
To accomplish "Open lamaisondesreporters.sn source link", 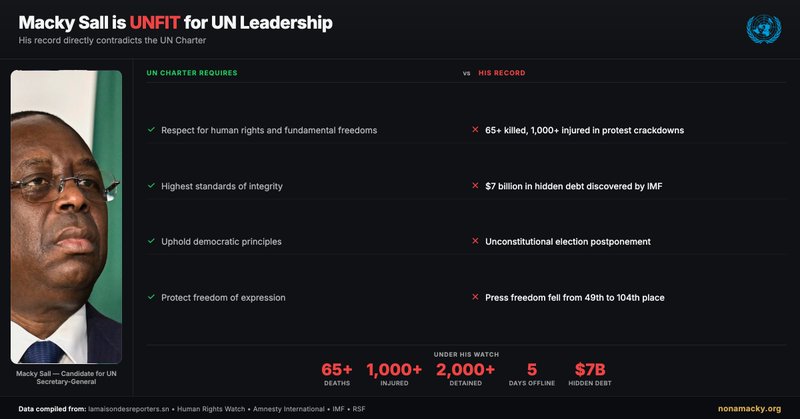I will pyautogui.click(x=132, y=408).
